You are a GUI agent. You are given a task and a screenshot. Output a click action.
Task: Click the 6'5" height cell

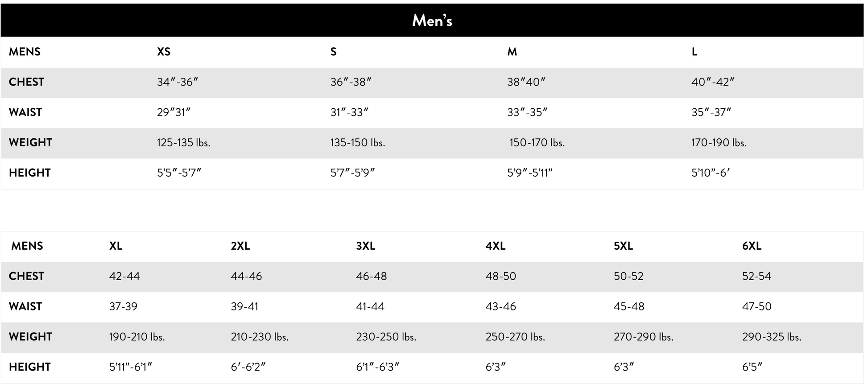click(752, 367)
